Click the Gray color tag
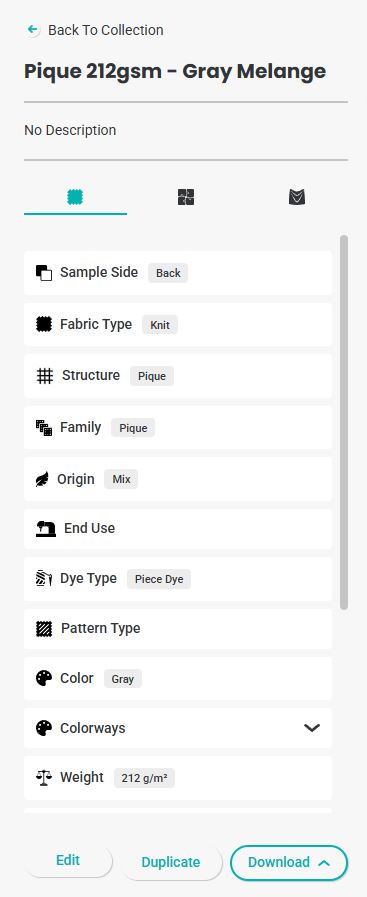The height and width of the screenshot is (897, 367). coord(123,679)
